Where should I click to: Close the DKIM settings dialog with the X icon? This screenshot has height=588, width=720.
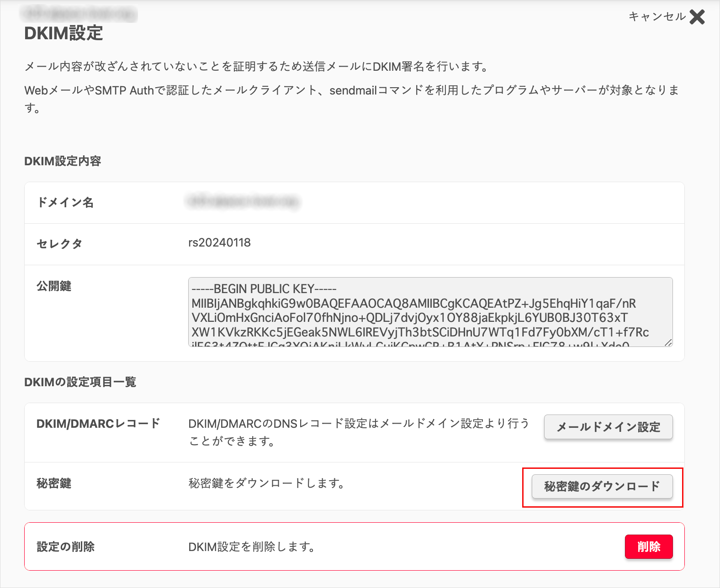coord(697,17)
